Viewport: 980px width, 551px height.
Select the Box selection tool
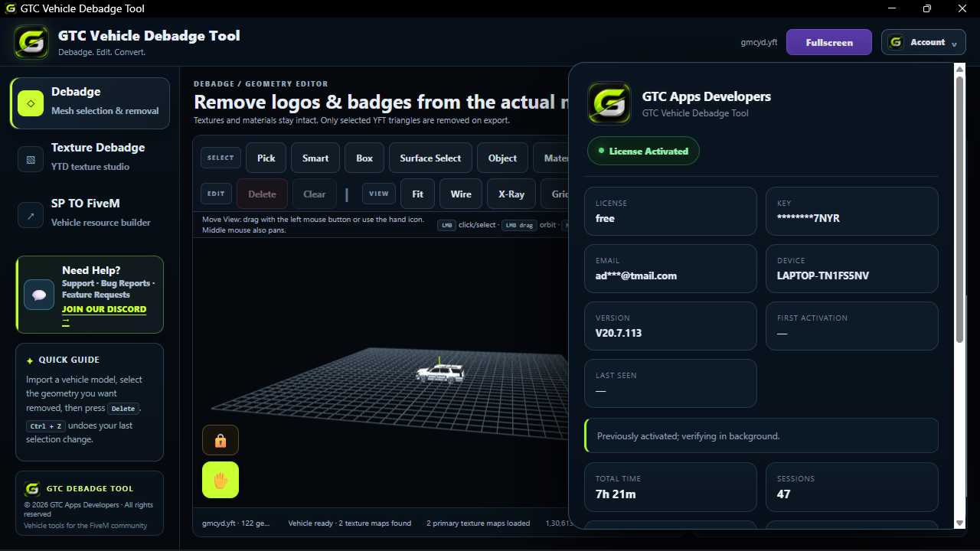coord(364,158)
